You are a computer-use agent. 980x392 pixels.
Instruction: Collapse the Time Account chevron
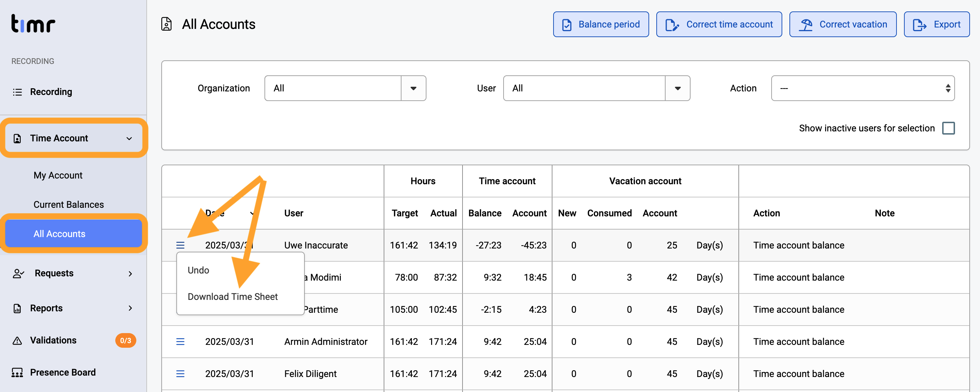pyautogui.click(x=129, y=139)
